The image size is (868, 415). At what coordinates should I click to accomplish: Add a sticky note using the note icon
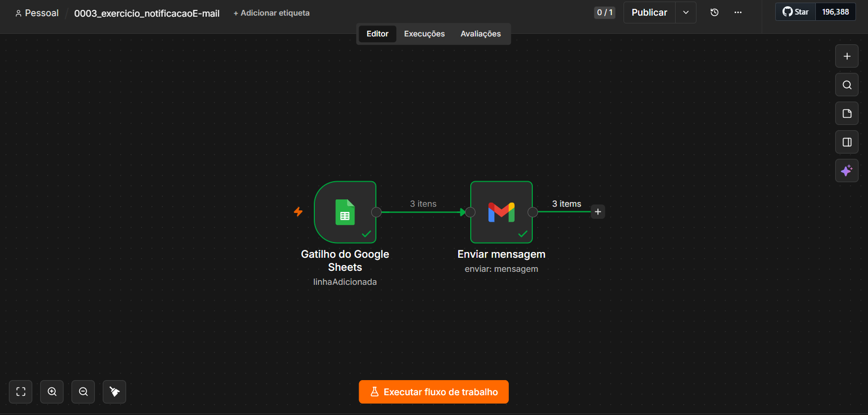tap(847, 114)
